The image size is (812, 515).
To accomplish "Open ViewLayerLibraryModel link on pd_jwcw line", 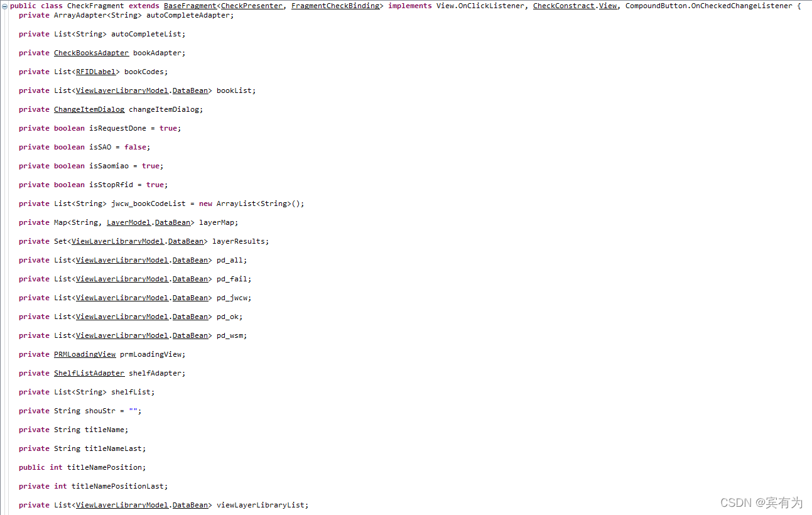I will [122, 298].
